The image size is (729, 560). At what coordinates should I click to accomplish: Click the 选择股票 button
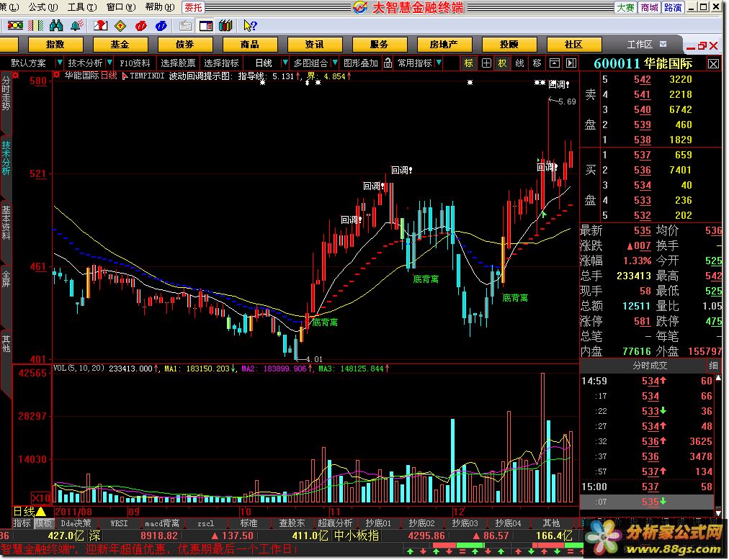[178, 63]
